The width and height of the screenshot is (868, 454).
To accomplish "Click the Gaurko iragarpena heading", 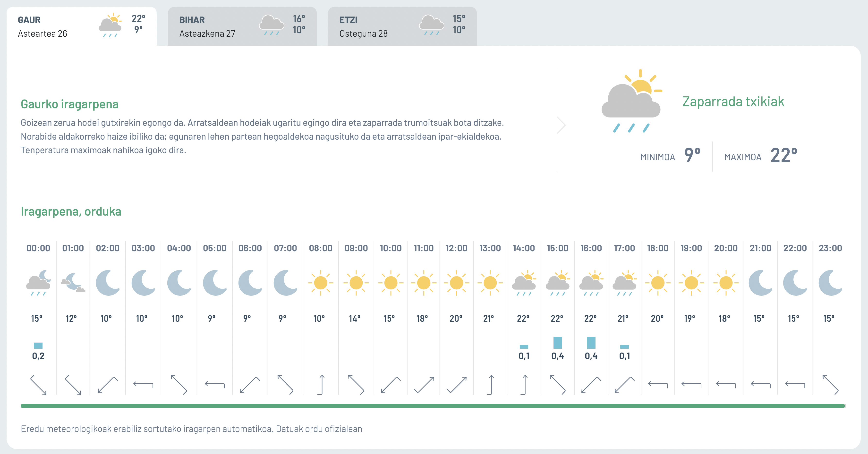I will [x=70, y=104].
